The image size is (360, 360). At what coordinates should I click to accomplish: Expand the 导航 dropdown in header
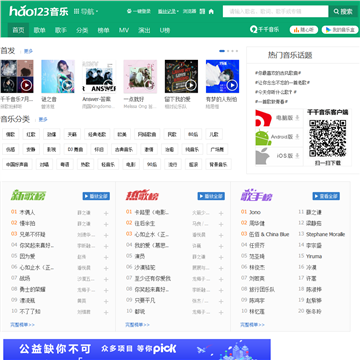(x=86, y=12)
